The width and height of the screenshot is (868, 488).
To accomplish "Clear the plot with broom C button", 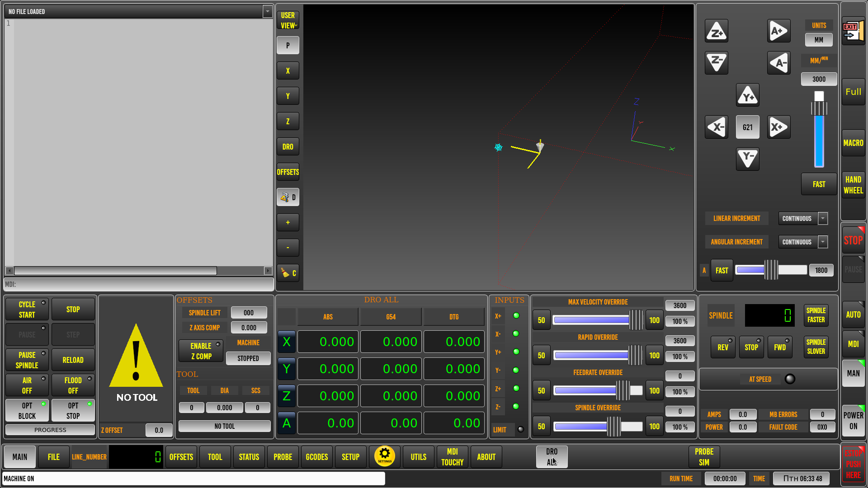I will [x=288, y=273].
